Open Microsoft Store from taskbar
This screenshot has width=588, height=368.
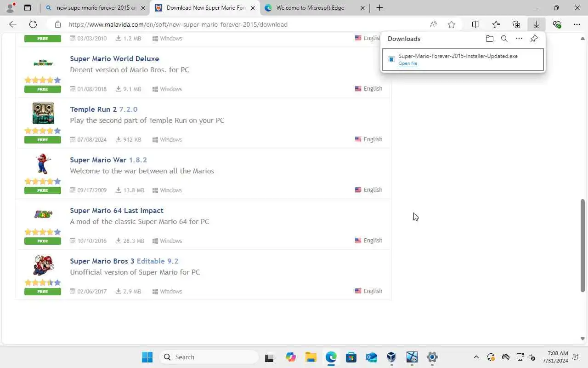[351, 357]
